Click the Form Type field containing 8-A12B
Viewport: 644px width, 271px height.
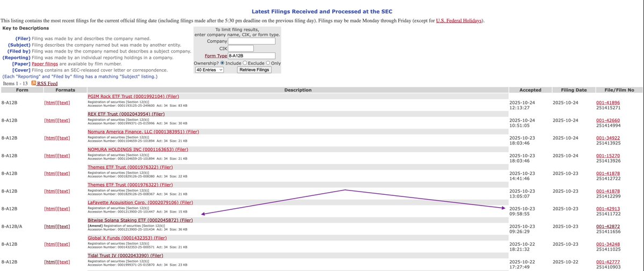point(252,56)
